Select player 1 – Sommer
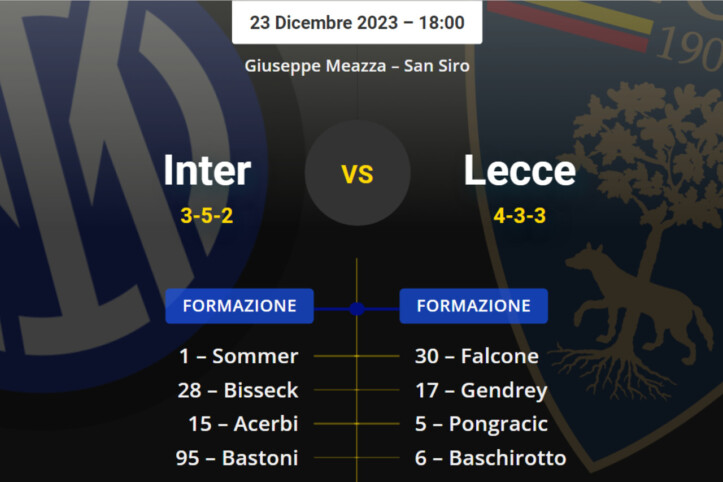The height and width of the screenshot is (482, 723). pos(239,356)
